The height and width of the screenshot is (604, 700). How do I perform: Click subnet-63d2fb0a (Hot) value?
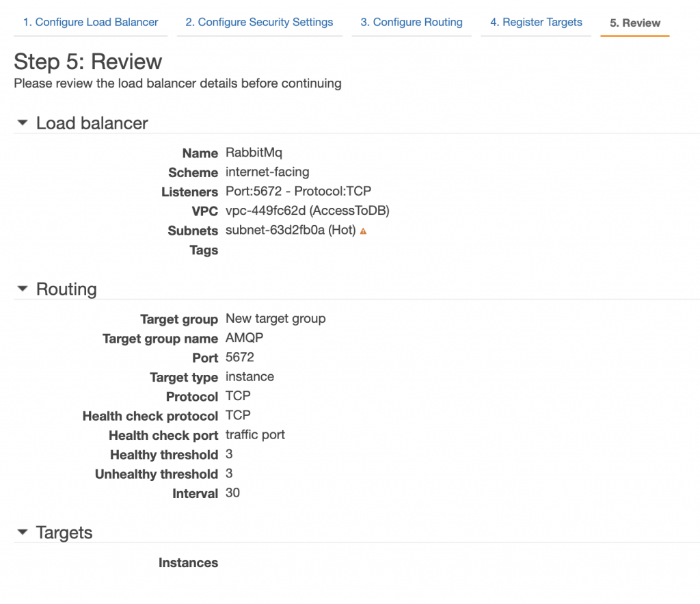tap(291, 230)
